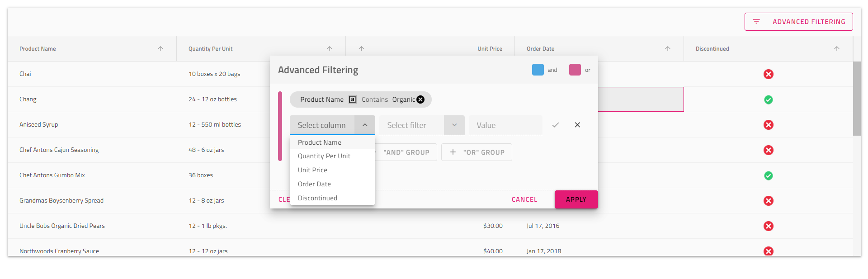Click Chef Antons Gumbo Mix green checkmark
The image size is (868, 279).
[769, 175]
